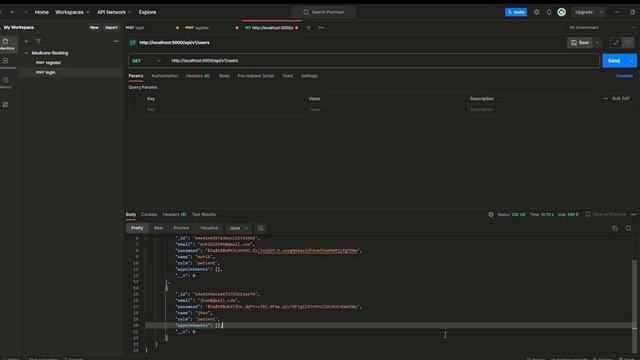
Task: Switch to the request Headers tab
Action: pyautogui.click(x=198, y=76)
